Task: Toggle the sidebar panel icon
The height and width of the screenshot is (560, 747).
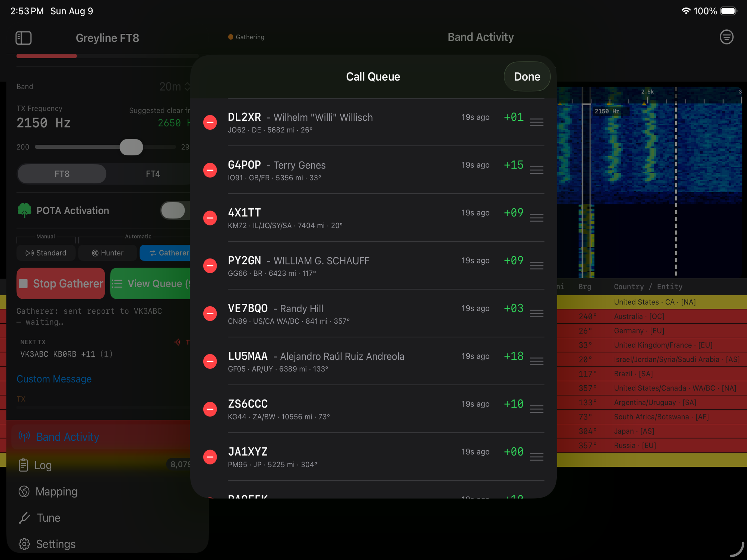Action: click(23, 38)
